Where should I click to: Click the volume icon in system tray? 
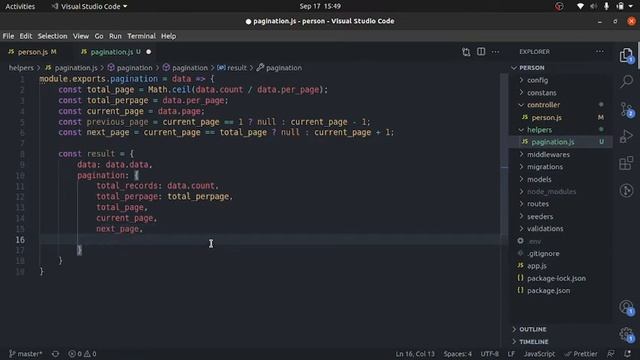[593, 6]
